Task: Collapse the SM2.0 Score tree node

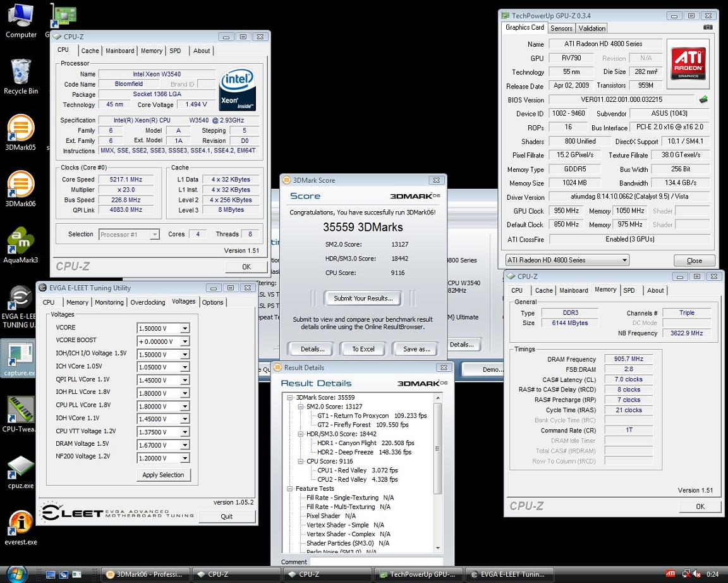Action: [x=300, y=407]
